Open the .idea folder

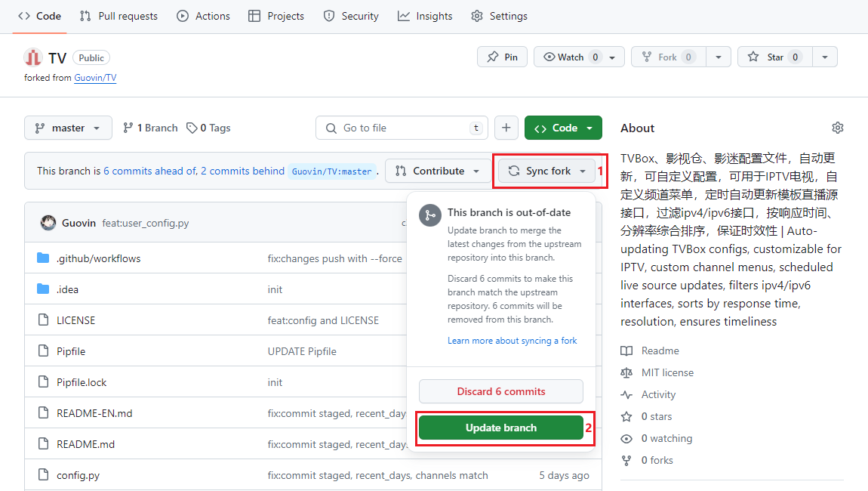pyautogui.click(x=67, y=290)
